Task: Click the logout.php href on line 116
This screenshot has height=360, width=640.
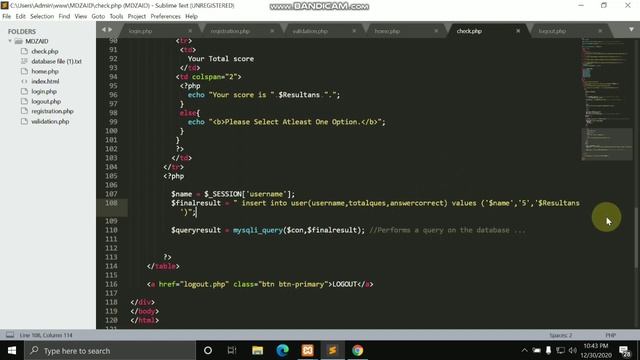Action: [204, 284]
